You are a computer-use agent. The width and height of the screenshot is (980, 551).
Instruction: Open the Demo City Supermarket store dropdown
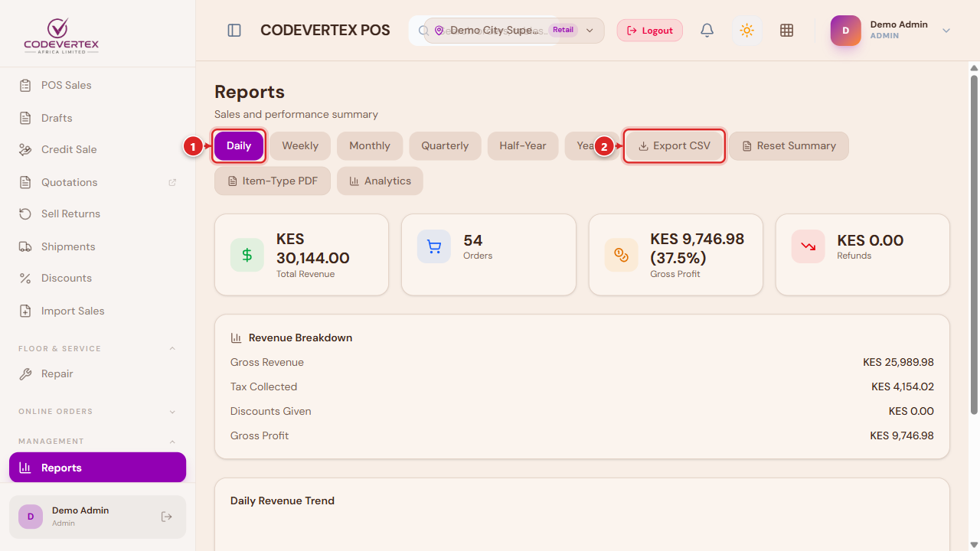[x=514, y=31]
